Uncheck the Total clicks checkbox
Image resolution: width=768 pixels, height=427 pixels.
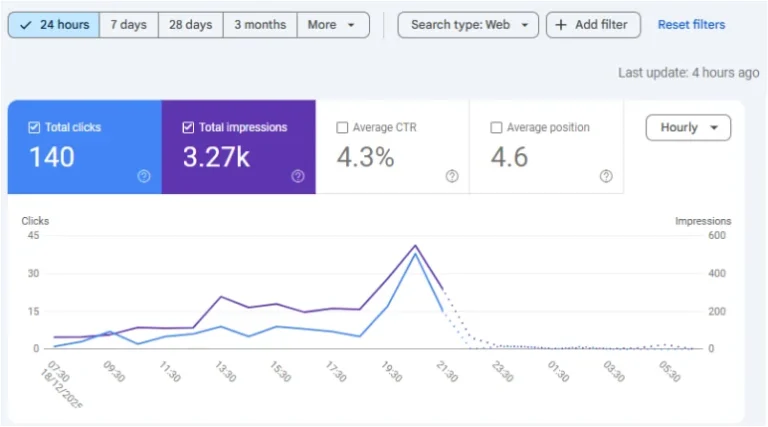click(34, 128)
